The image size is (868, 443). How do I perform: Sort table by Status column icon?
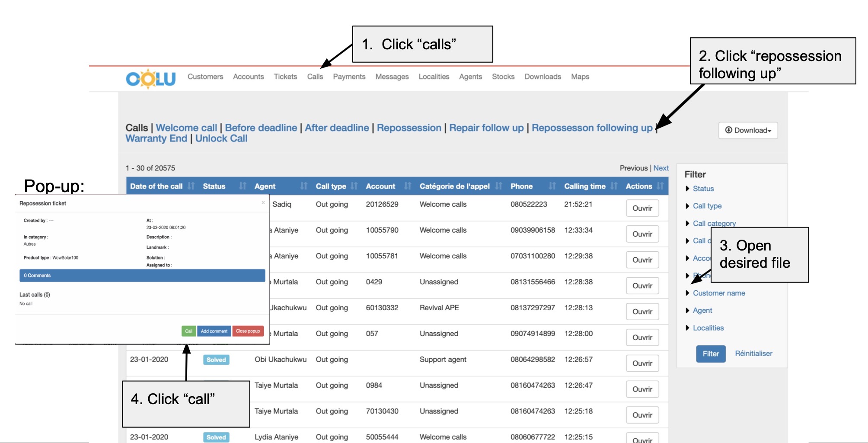243,186
